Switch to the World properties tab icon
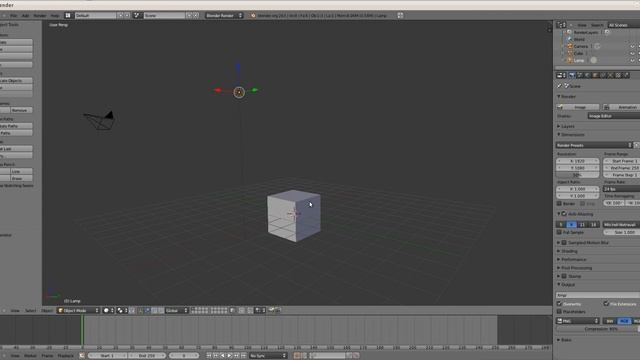The width and height of the screenshot is (640, 360). (x=588, y=75)
